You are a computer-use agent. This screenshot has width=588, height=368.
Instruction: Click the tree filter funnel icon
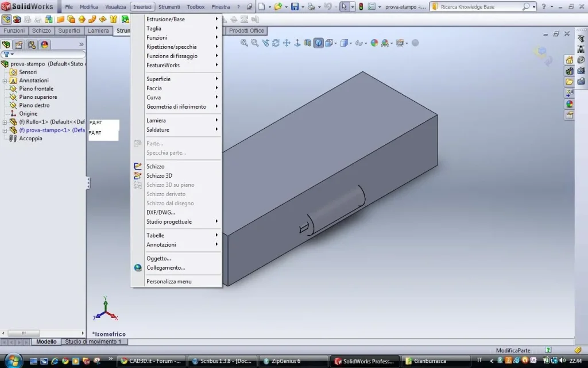(x=6, y=55)
